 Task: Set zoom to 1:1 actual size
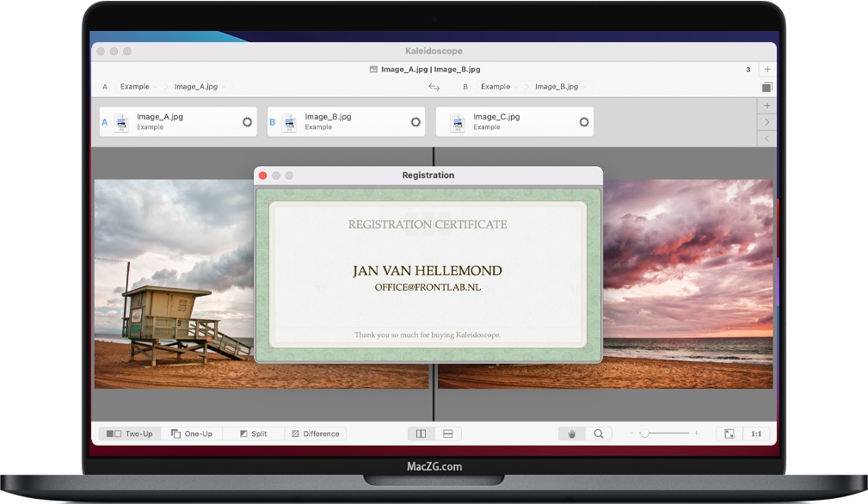[756, 433]
